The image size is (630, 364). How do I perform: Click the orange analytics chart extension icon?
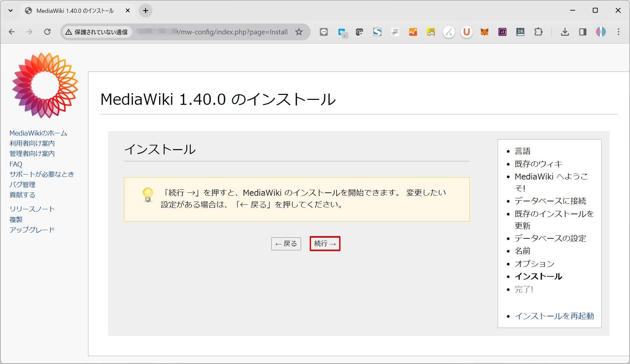click(413, 32)
